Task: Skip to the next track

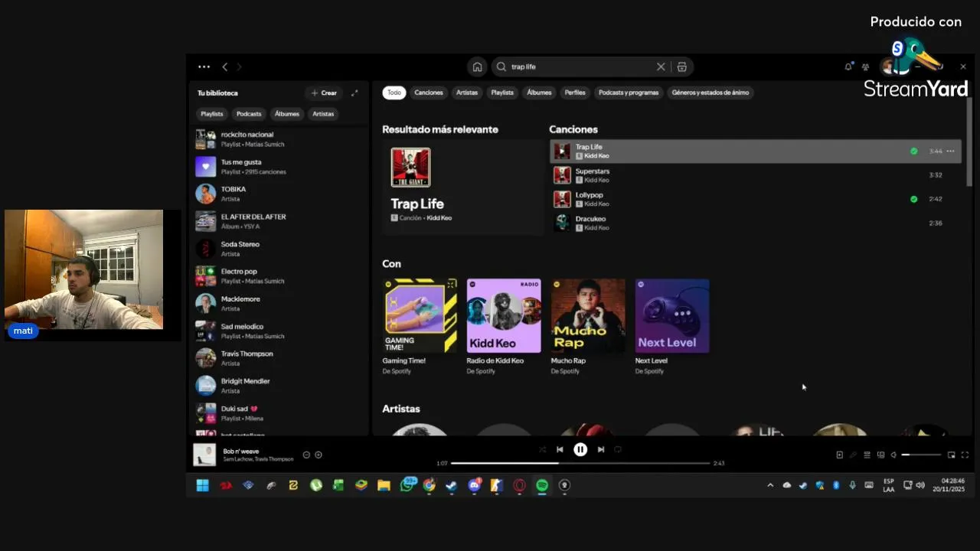Action: pos(601,450)
